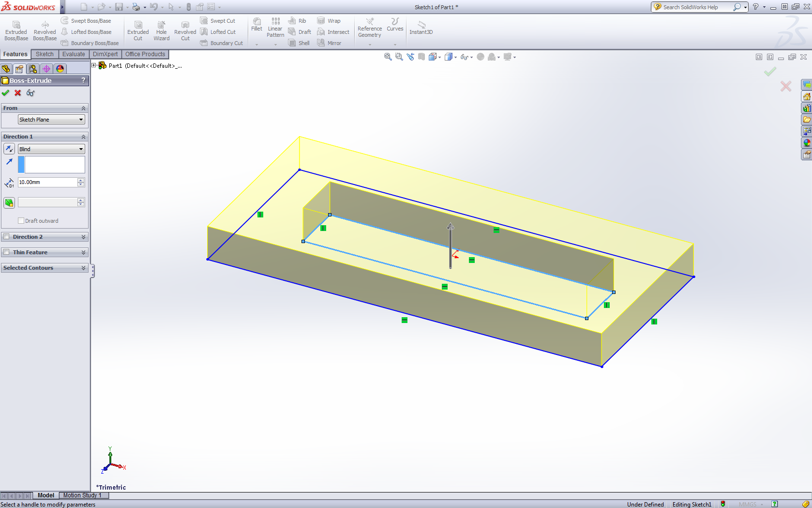Enable Thin Feature checkbox
Image resolution: width=812 pixels, height=508 pixels.
click(7, 252)
